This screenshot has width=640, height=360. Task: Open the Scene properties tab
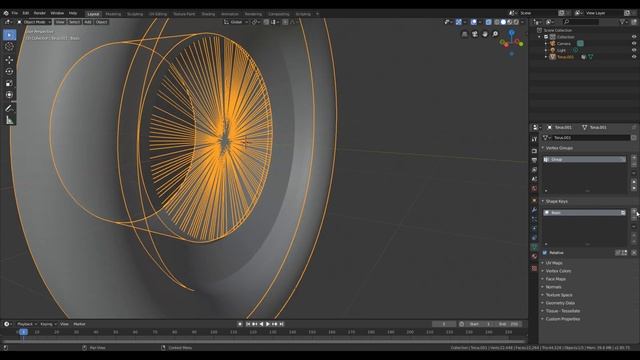click(x=534, y=179)
